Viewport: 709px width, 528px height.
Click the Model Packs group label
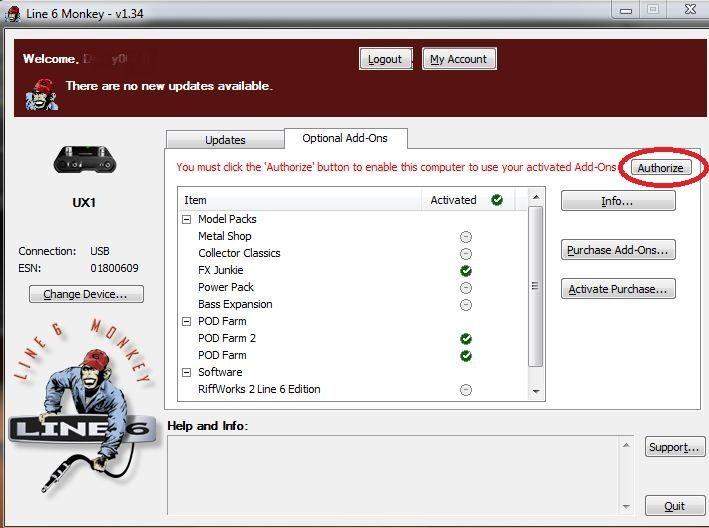click(x=227, y=219)
